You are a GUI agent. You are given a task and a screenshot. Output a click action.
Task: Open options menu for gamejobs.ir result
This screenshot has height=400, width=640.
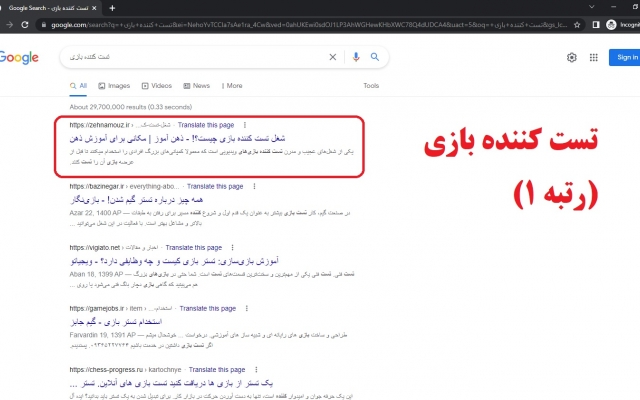click(247, 309)
